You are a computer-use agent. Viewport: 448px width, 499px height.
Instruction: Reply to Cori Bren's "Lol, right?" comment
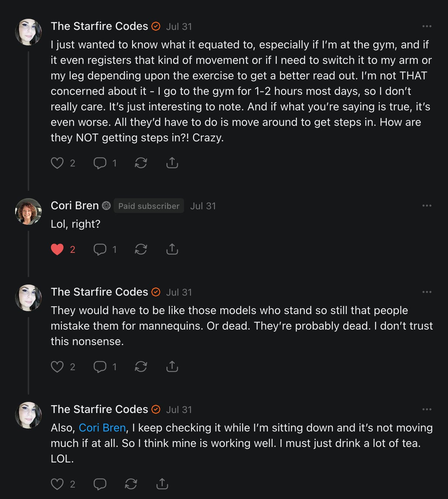[x=100, y=250]
